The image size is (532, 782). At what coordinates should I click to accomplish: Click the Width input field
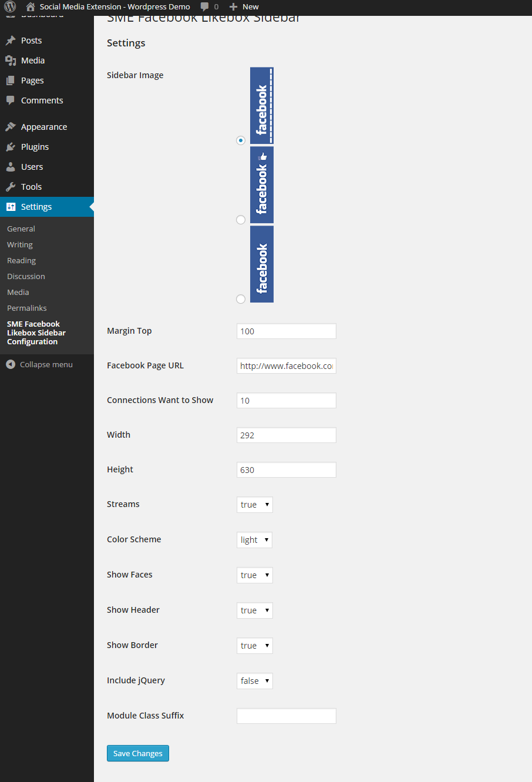[x=287, y=435]
